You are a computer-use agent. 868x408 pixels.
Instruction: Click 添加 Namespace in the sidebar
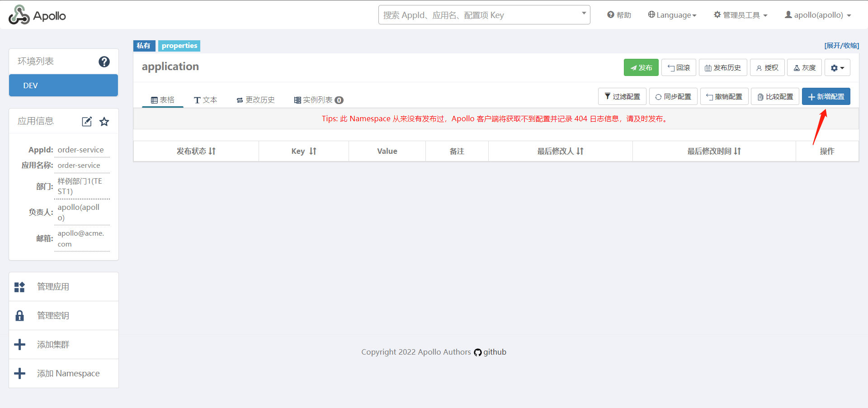click(x=68, y=374)
